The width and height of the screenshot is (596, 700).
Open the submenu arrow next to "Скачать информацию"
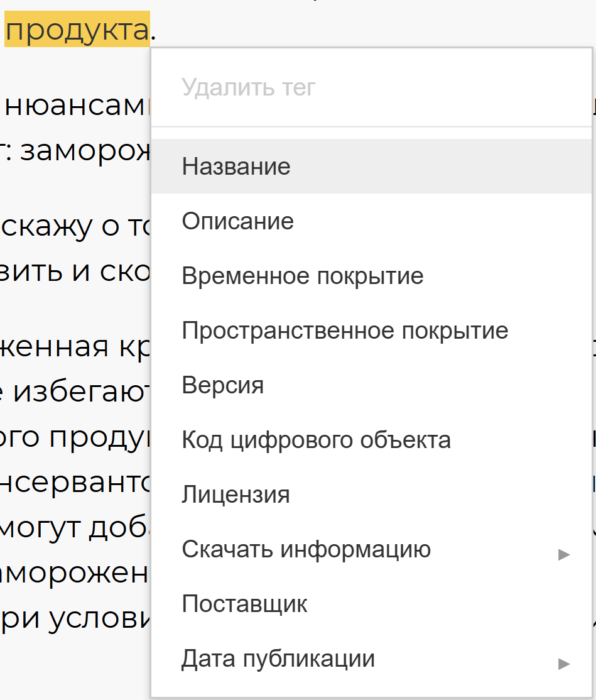pyautogui.click(x=565, y=554)
